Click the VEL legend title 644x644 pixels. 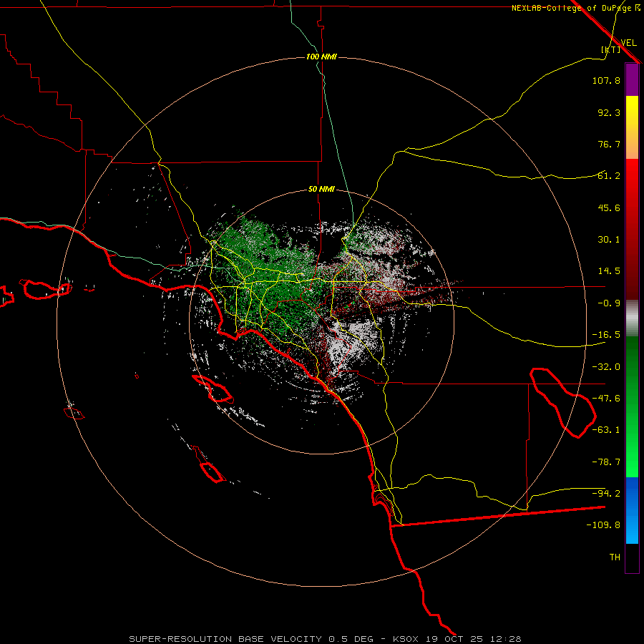[x=628, y=43]
